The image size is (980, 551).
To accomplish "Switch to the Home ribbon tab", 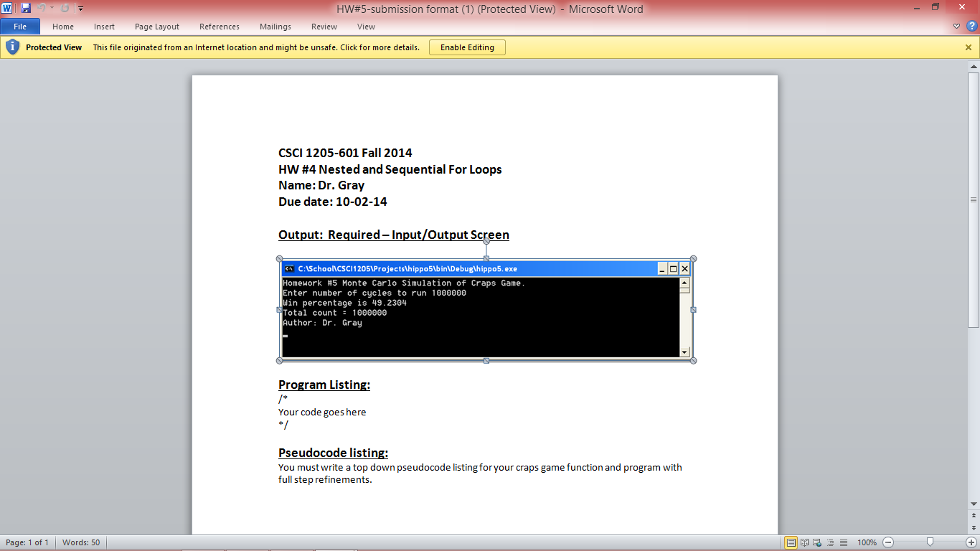I will click(x=63, y=27).
